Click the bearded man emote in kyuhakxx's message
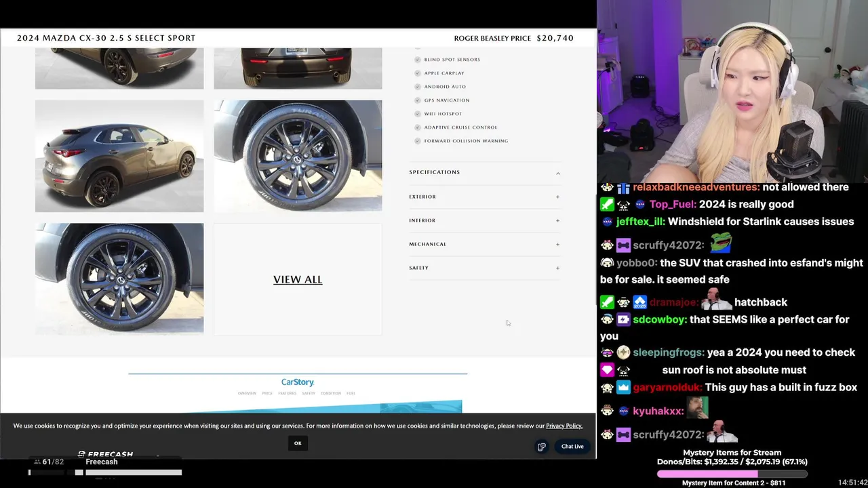 [698, 408]
